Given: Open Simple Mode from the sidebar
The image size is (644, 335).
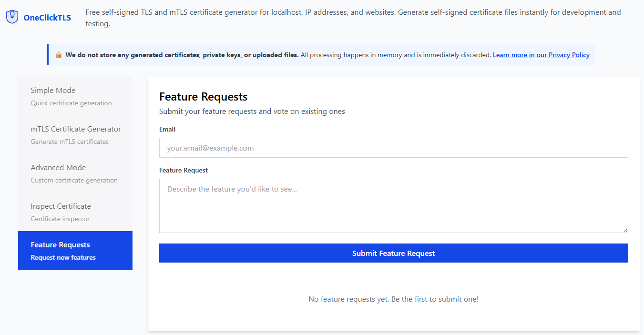Looking at the screenshot, I should (53, 90).
